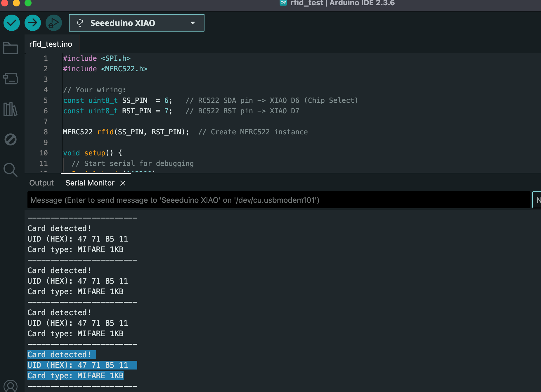Open the Debug sidebar panel icon

[11, 139]
